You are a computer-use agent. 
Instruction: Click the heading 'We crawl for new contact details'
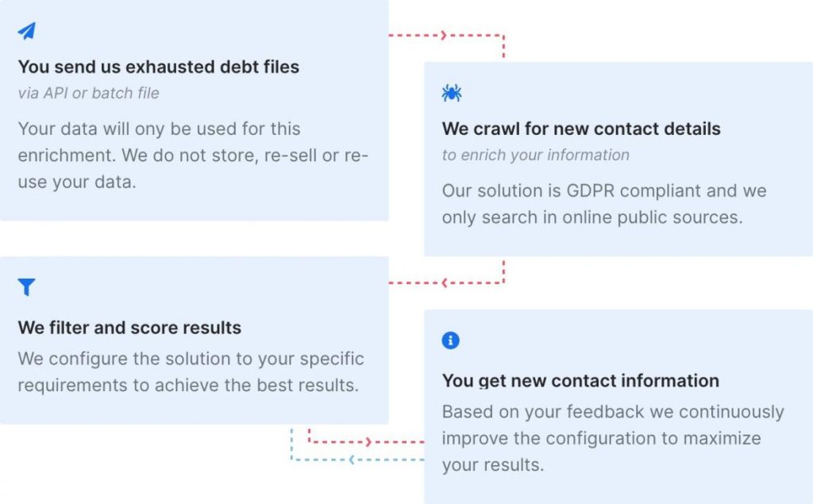[581, 129]
